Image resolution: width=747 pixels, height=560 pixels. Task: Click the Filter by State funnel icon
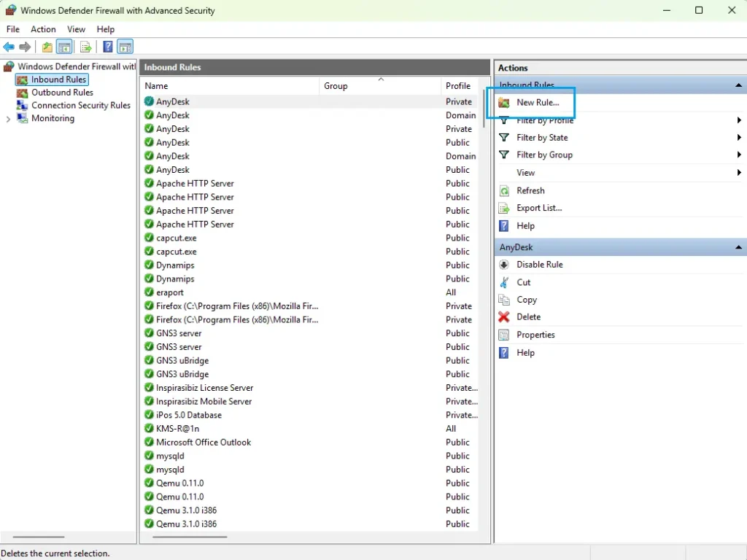(x=503, y=138)
